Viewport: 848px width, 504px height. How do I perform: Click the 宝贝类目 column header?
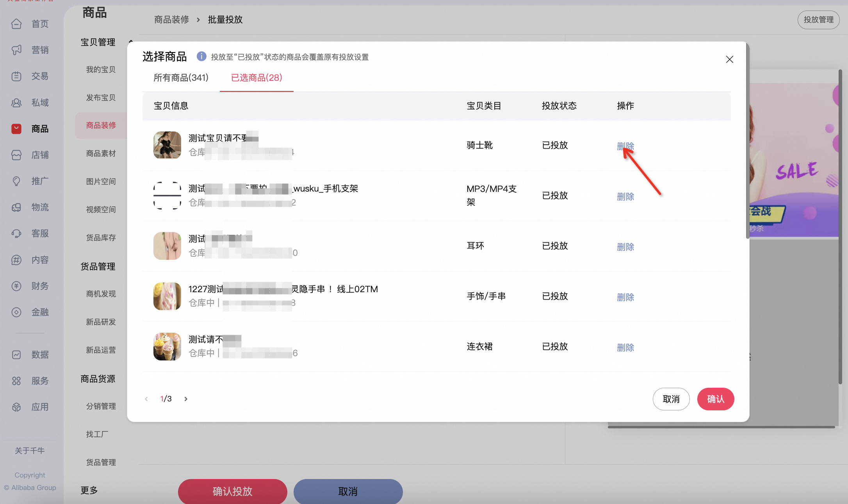coord(484,106)
